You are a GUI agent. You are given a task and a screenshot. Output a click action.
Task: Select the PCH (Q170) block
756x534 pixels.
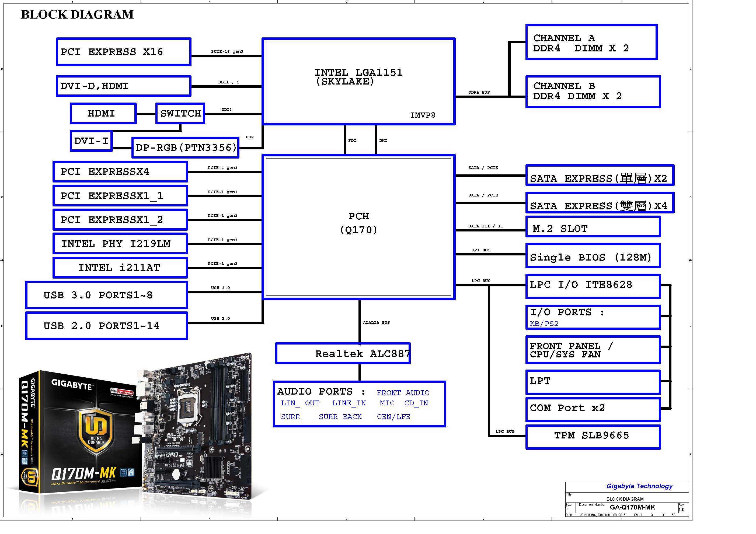pos(358,227)
